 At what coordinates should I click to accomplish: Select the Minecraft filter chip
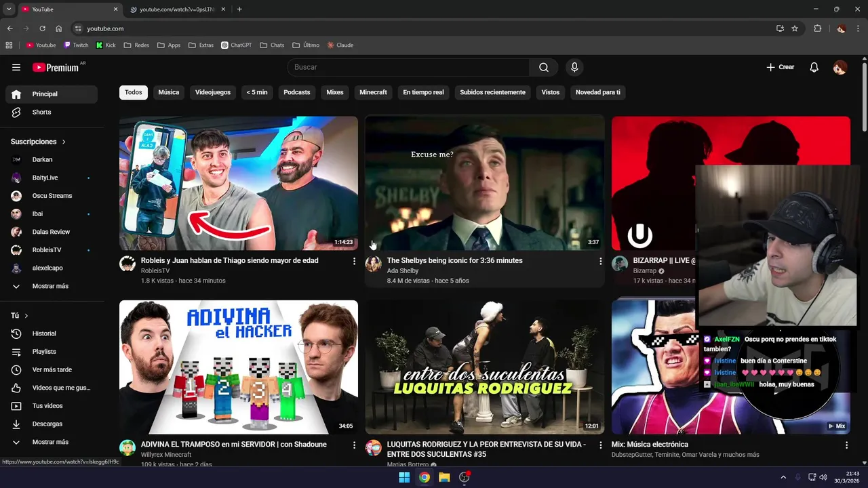pyautogui.click(x=373, y=92)
